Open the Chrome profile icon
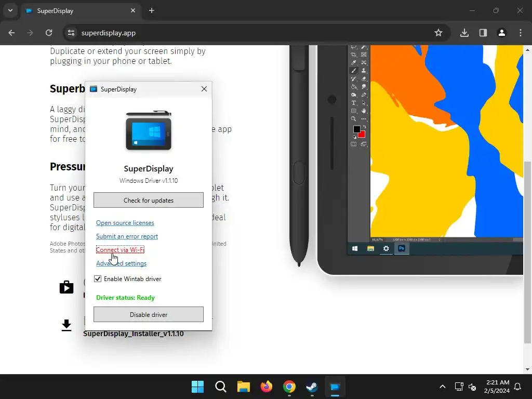 (x=502, y=33)
